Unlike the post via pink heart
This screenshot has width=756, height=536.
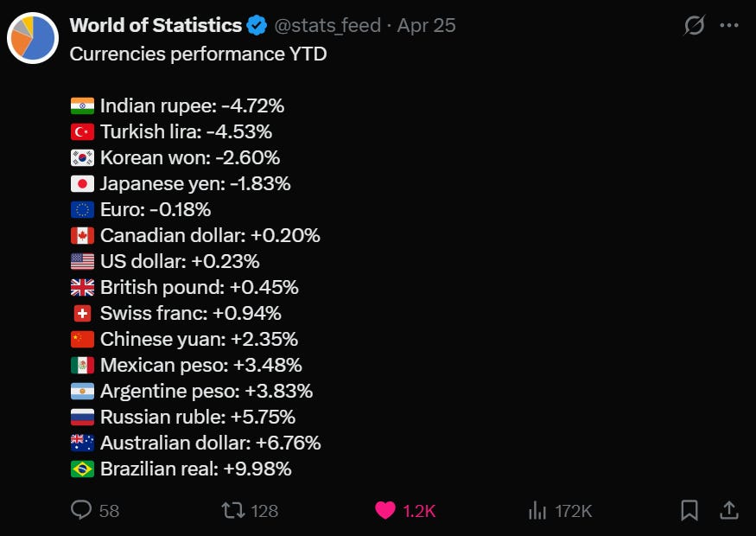tap(385, 510)
